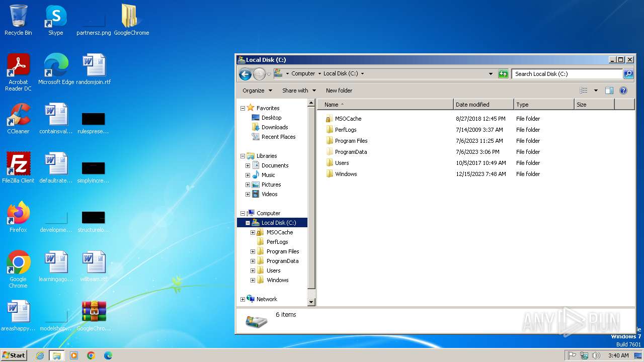Open Internet Explorer from the taskbar

click(x=40, y=355)
